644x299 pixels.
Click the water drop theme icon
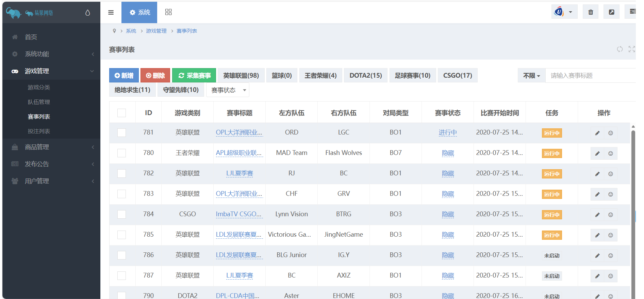click(x=87, y=13)
